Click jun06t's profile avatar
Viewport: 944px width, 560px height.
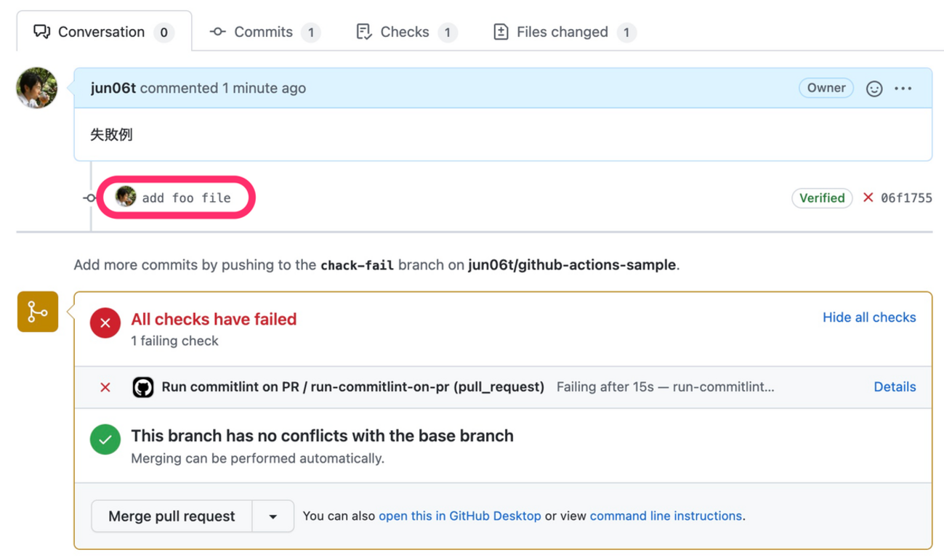coord(36,87)
